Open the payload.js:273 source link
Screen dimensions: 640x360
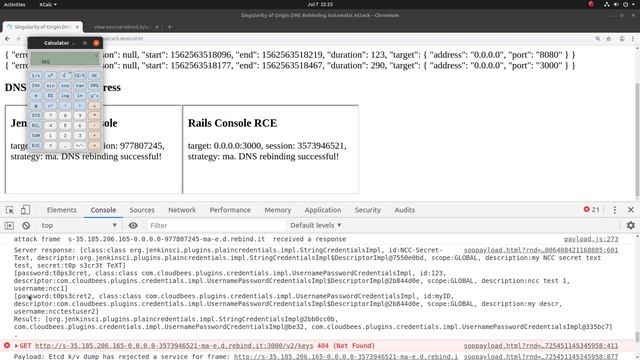[591, 239]
